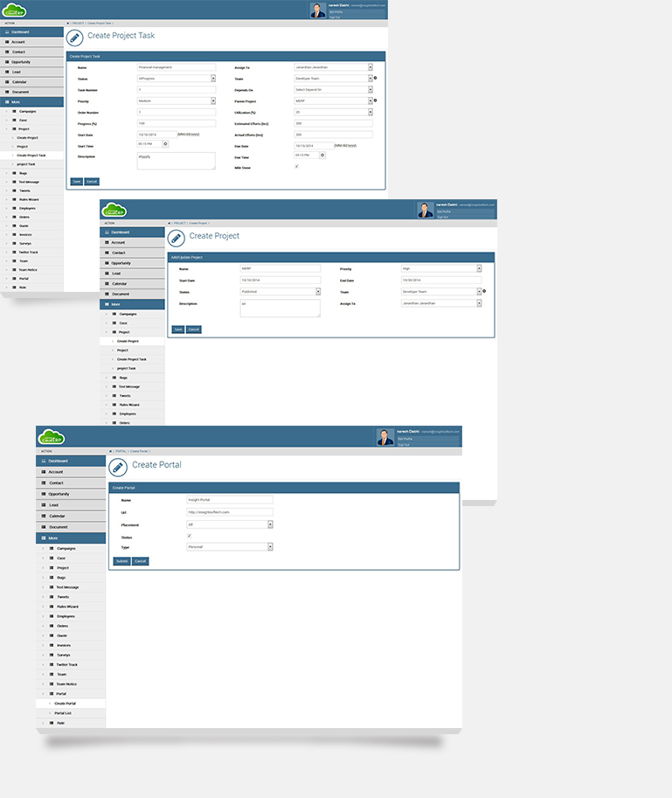Viewport: 672px width, 798px height.
Task: Open Lead menu in Create Portal window
Action: pos(71,505)
